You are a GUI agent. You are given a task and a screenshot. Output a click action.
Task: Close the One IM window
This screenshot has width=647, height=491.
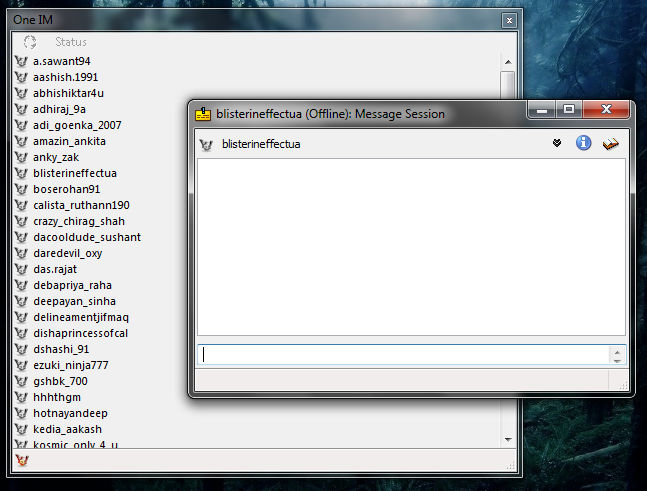pyautogui.click(x=509, y=20)
